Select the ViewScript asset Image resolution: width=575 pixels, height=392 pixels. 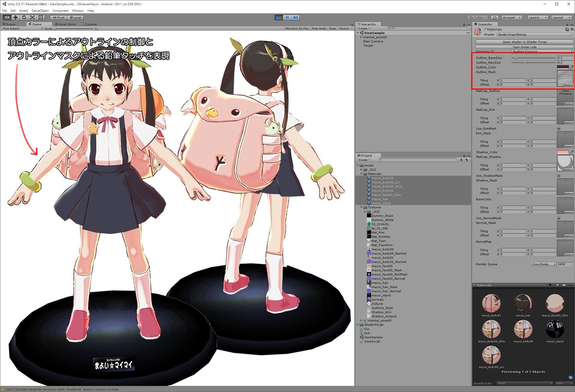click(x=369, y=342)
